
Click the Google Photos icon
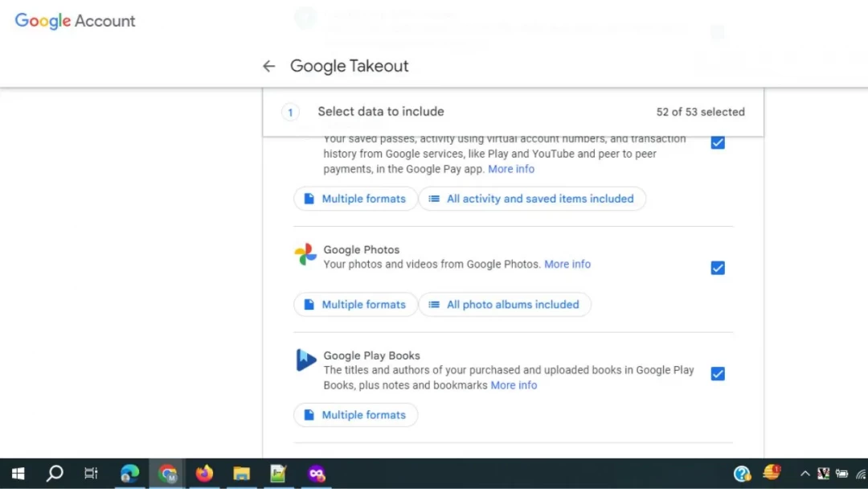click(305, 253)
